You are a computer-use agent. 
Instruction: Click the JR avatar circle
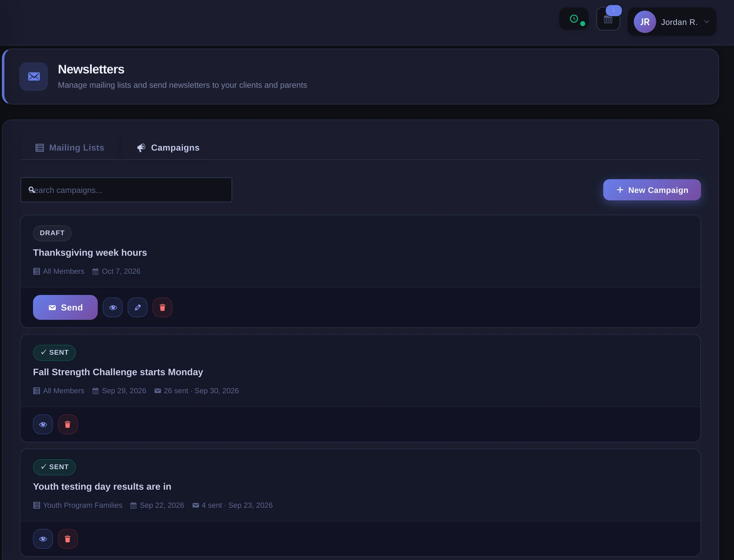tap(645, 22)
